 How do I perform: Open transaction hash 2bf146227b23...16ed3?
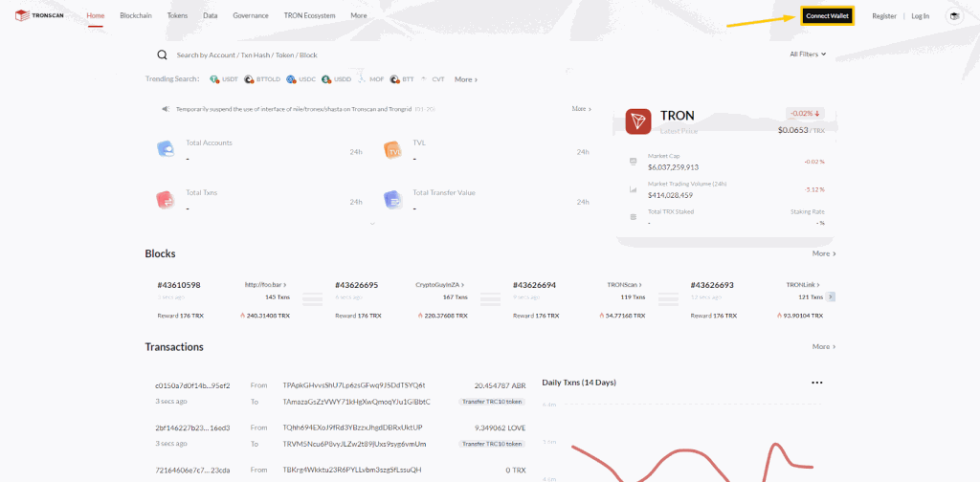[192, 427]
